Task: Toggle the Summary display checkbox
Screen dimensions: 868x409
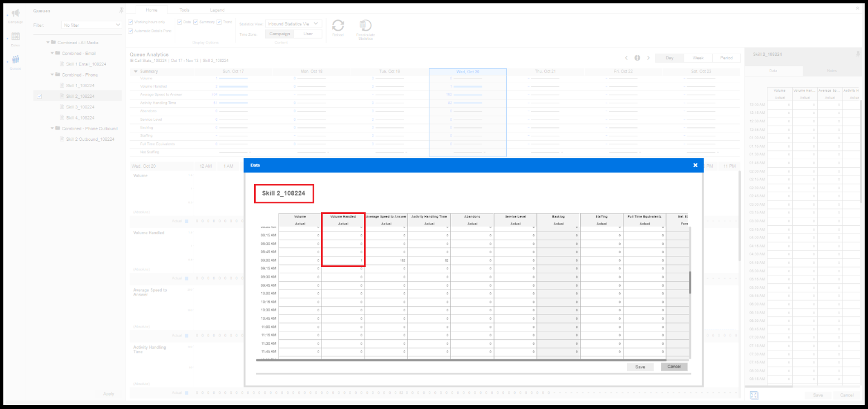Action: click(x=196, y=22)
